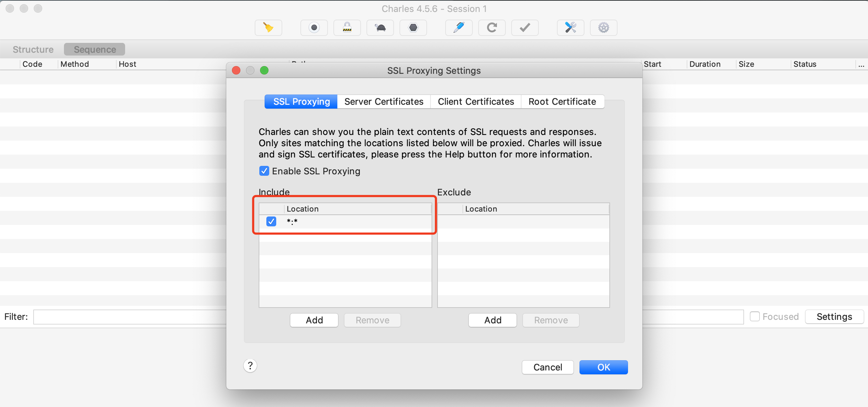Screen dimensions: 868x407
Task: Switch to Server Certificates tab
Action: pos(384,102)
